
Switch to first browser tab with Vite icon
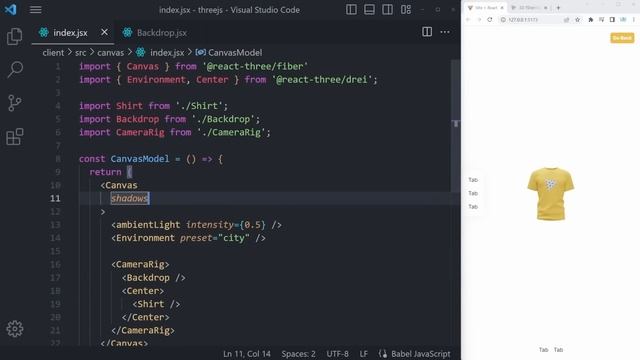(486, 8)
